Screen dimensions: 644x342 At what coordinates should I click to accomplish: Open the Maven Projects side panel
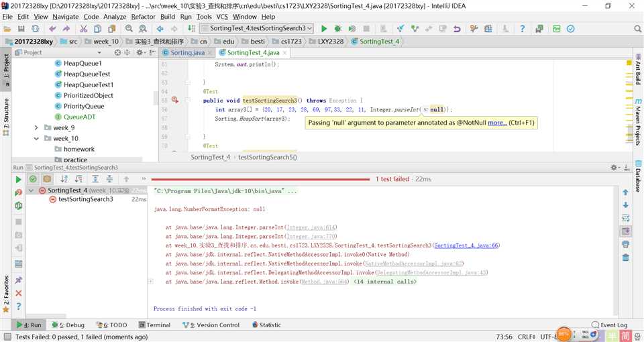638,122
